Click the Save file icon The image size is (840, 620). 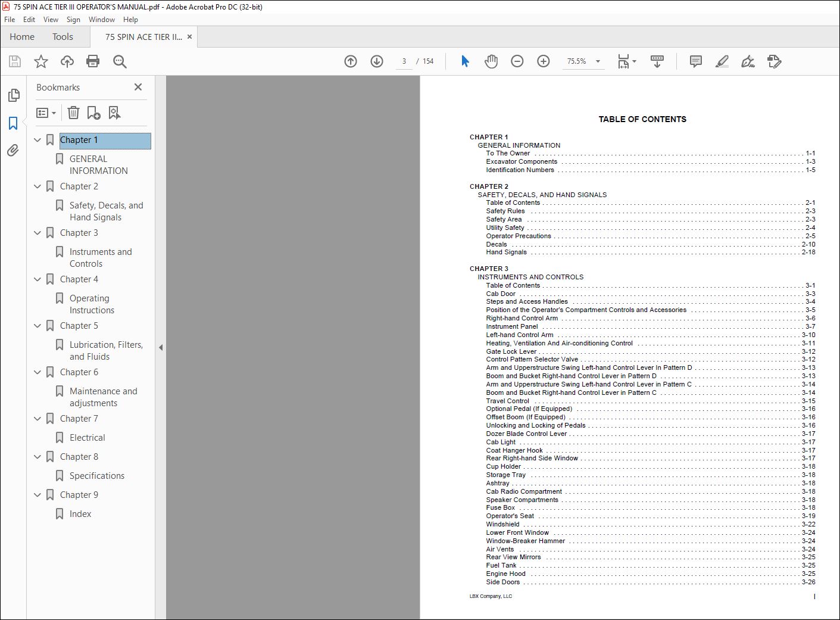pos(15,61)
